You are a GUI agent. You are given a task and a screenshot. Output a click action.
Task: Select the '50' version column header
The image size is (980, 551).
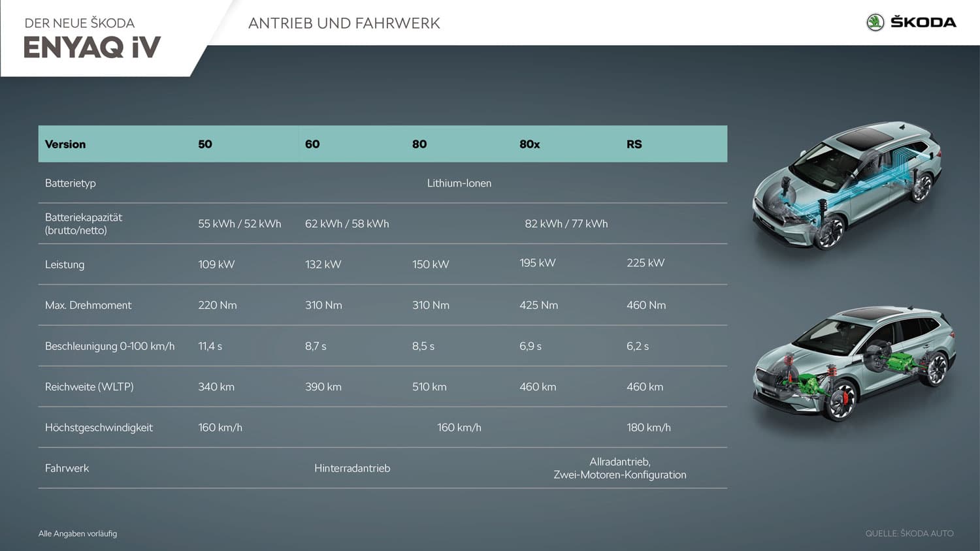[205, 144]
